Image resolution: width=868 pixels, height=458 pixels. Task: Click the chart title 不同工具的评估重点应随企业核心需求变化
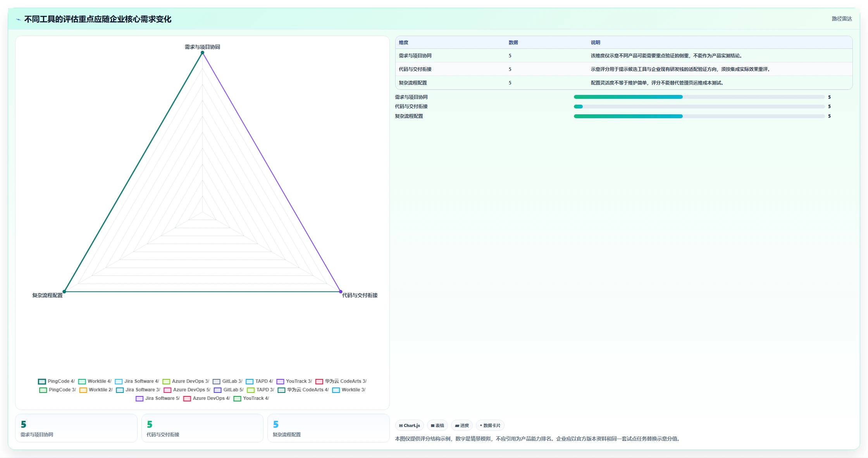(98, 19)
